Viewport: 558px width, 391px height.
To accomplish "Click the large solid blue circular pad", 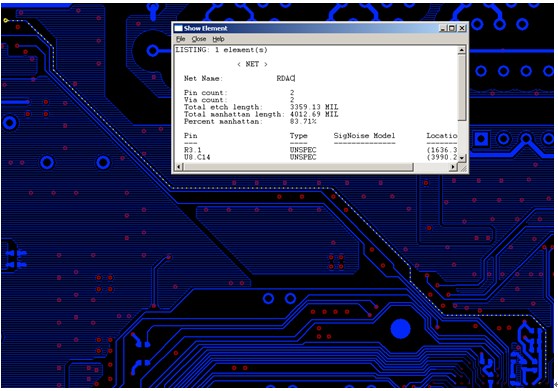I will point(401,328).
